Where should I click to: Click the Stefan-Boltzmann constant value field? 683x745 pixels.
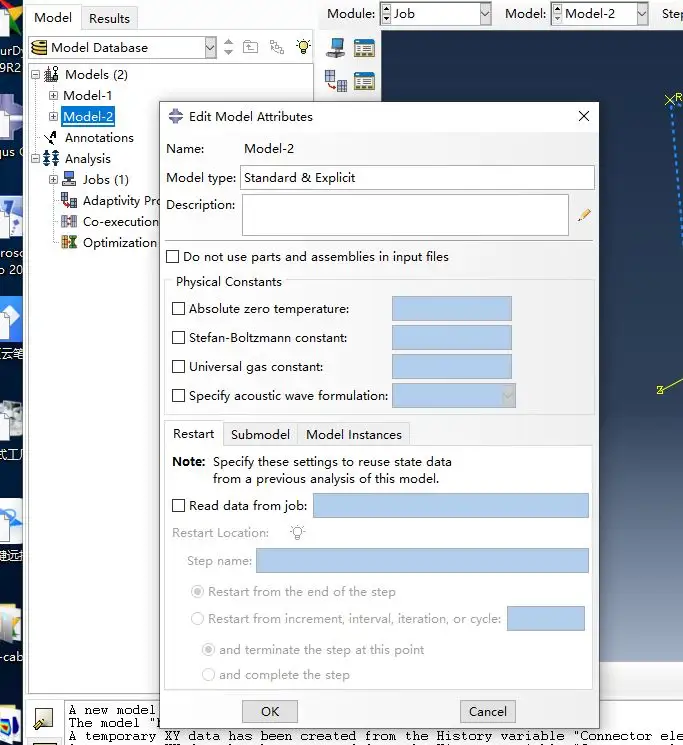click(x=452, y=337)
